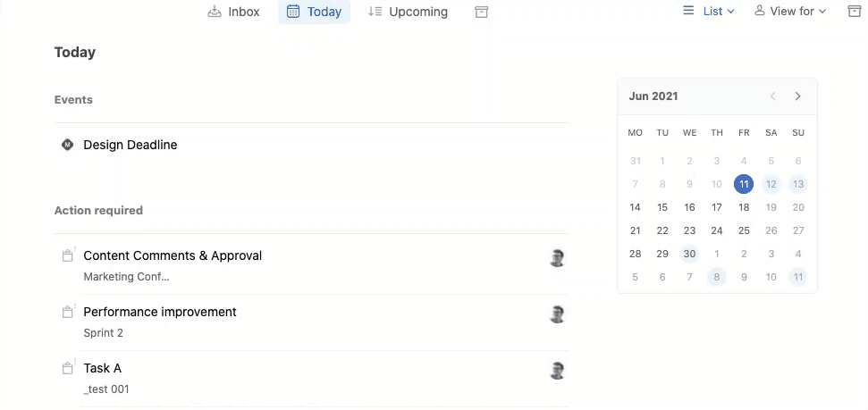Select June 30 in the calendar
The image size is (868, 410).
coord(689,254)
